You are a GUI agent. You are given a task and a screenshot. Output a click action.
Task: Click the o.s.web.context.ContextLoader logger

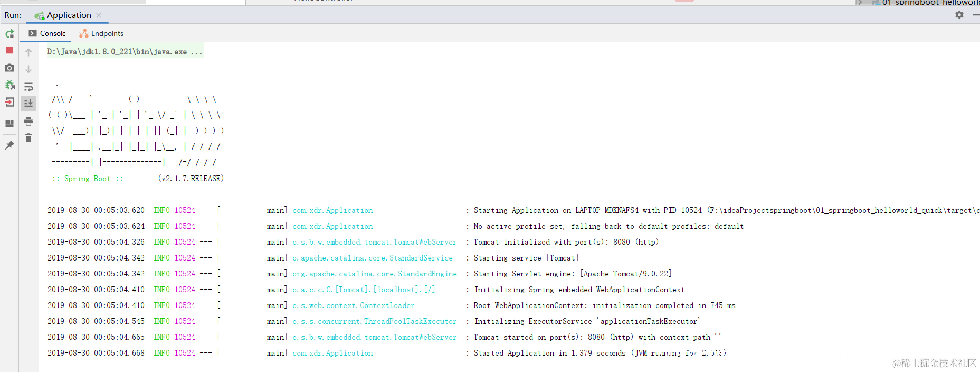(x=354, y=305)
